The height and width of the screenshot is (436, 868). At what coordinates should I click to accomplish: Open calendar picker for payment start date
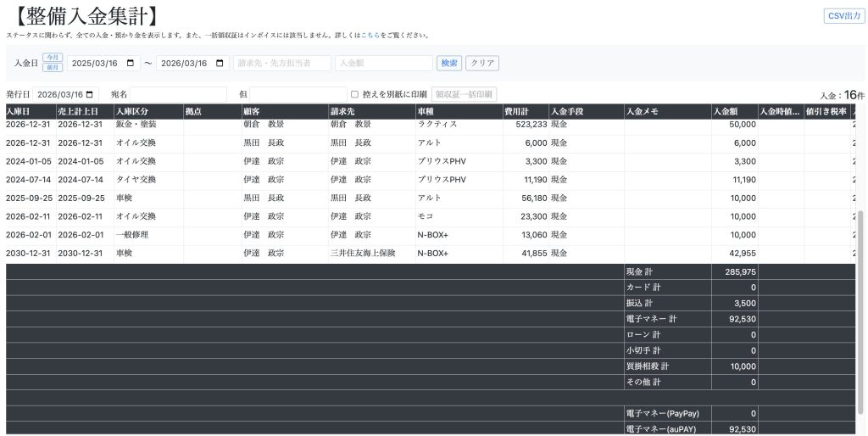coord(130,64)
